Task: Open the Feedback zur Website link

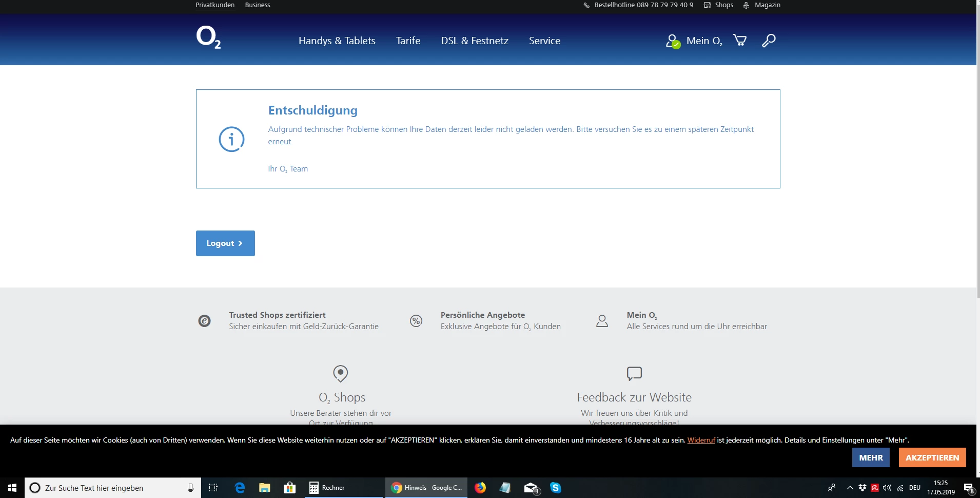Action: [634, 397]
